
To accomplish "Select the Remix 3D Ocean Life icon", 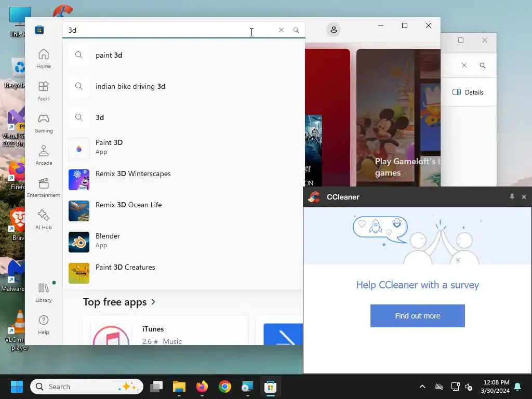I will point(79,211).
